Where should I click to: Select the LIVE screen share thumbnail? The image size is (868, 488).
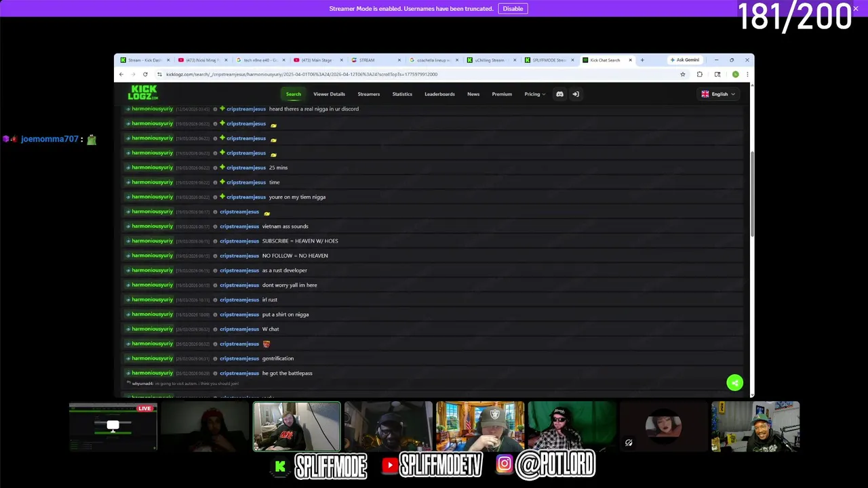[113, 426]
